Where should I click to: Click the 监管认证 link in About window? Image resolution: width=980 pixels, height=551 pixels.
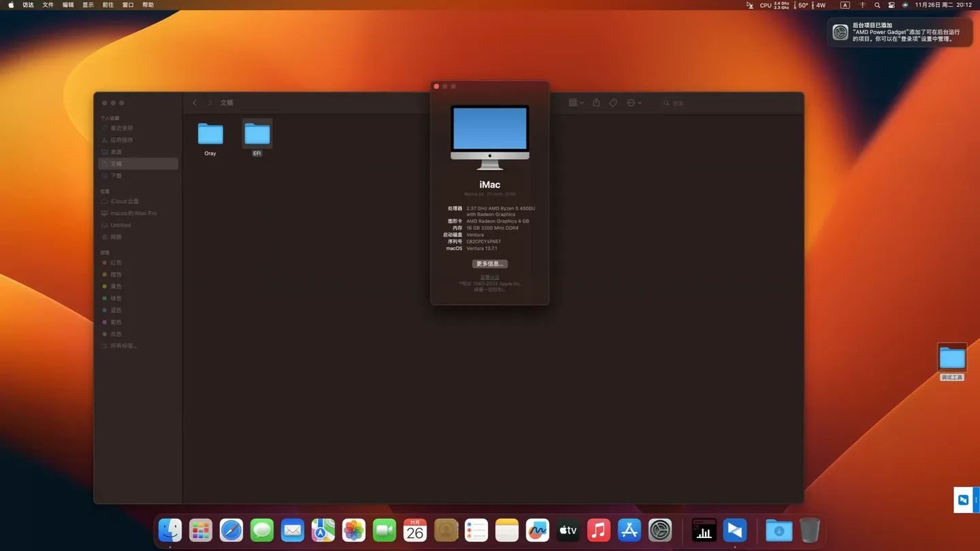tap(490, 278)
